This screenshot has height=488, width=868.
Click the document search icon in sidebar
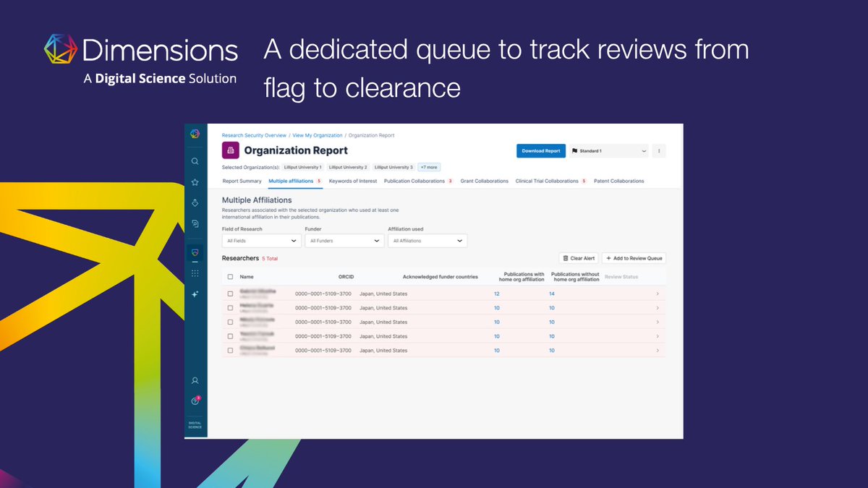195,223
